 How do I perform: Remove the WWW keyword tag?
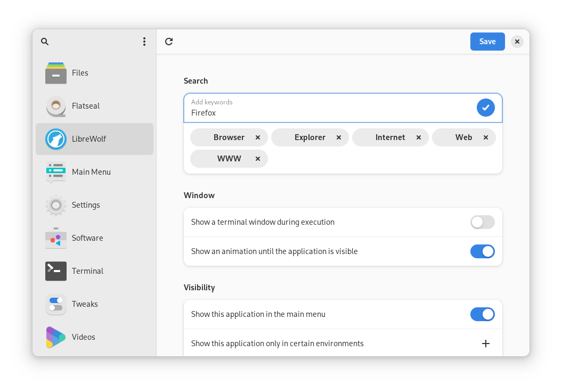pyautogui.click(x=258, y=159)
